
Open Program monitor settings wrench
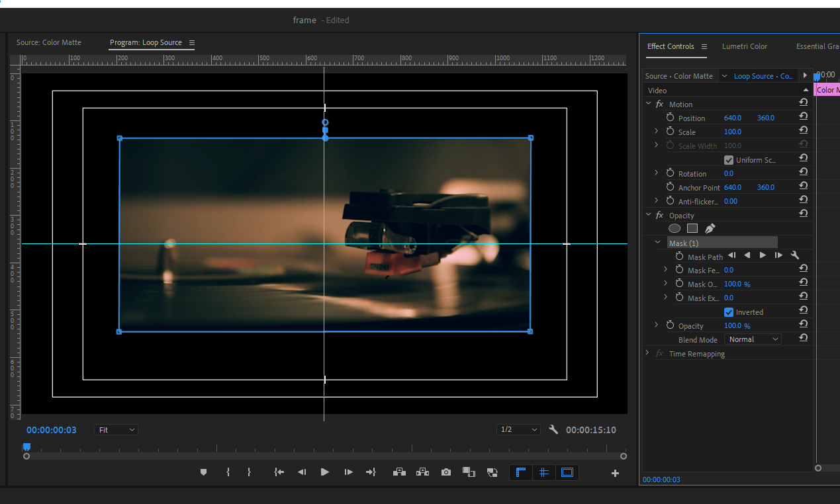(554, 430)
